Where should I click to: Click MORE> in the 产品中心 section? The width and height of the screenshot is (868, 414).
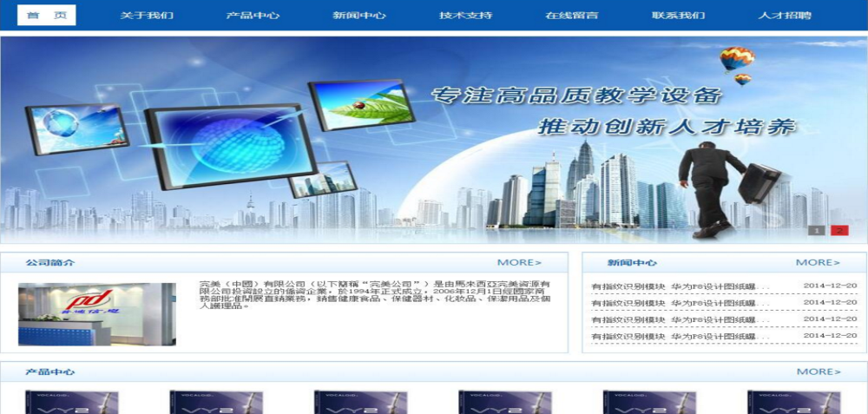(x=819, y=371)
